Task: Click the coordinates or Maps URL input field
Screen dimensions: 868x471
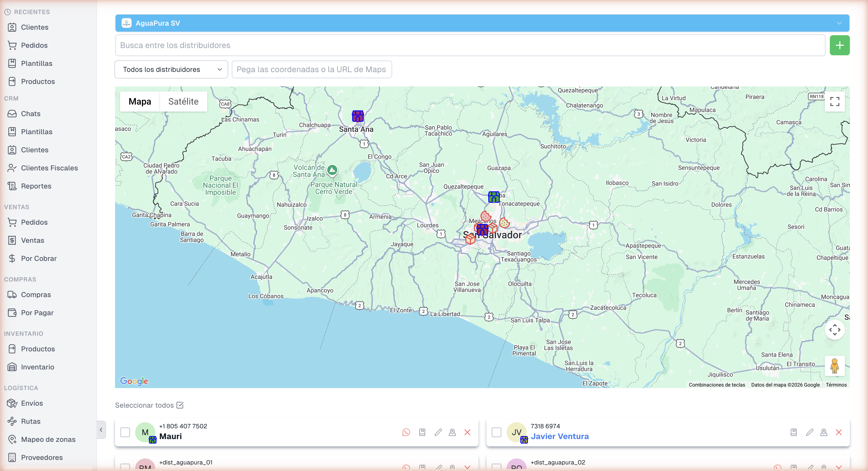Action: 311,69
